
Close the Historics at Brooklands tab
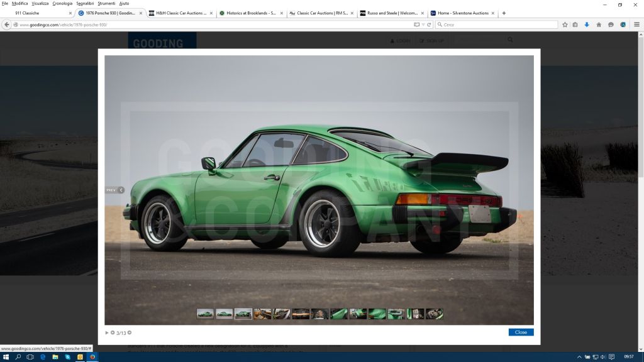pos(281,13)
